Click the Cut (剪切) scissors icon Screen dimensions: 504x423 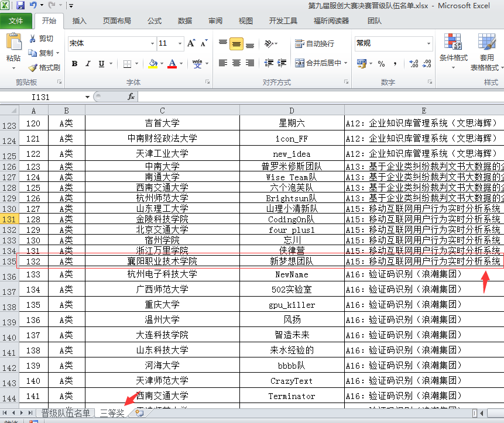(33, 39)
